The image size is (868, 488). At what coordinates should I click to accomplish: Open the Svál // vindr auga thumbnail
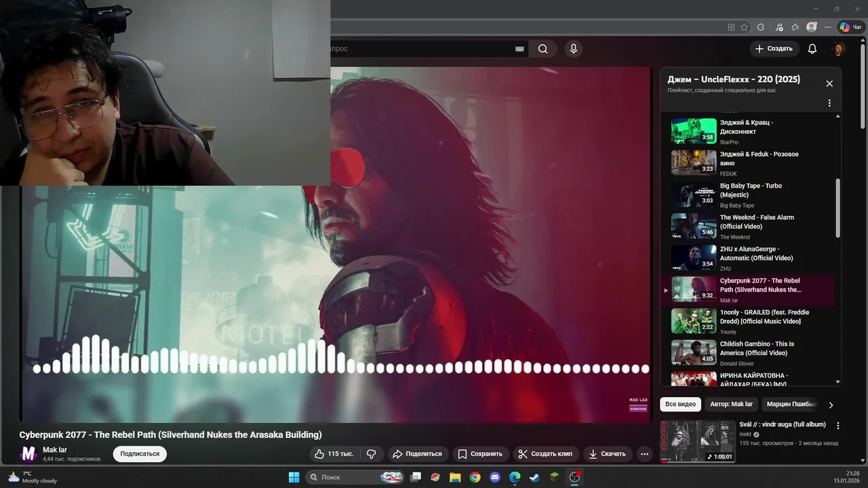pos(698,441)
